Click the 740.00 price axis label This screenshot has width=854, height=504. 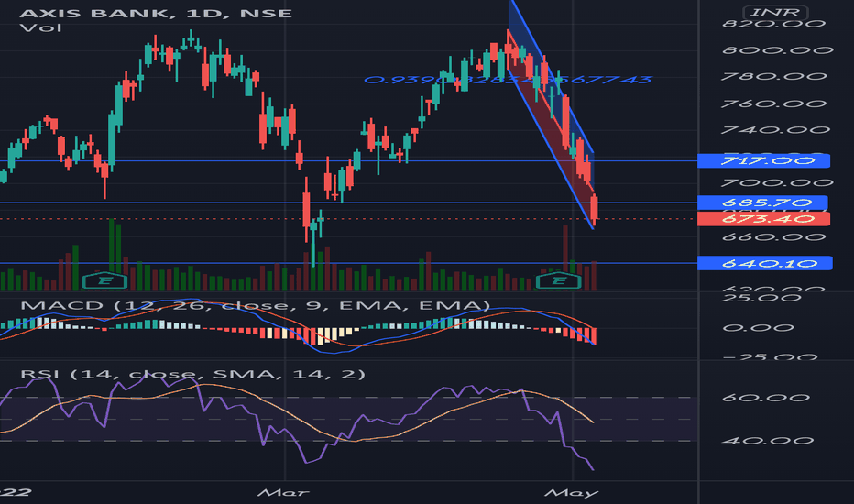pos(775,130)
